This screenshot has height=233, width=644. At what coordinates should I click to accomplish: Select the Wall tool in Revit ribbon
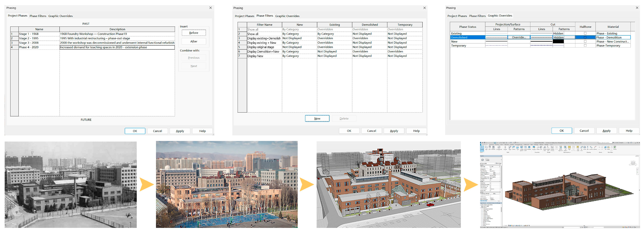[487, 148]
